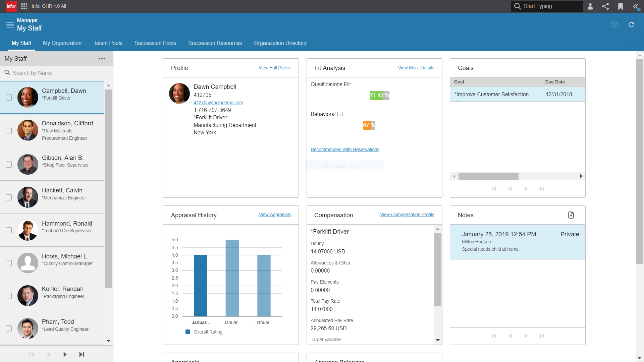Click View Compensation Profile link
644x362 pixels.
click(407, 215)
